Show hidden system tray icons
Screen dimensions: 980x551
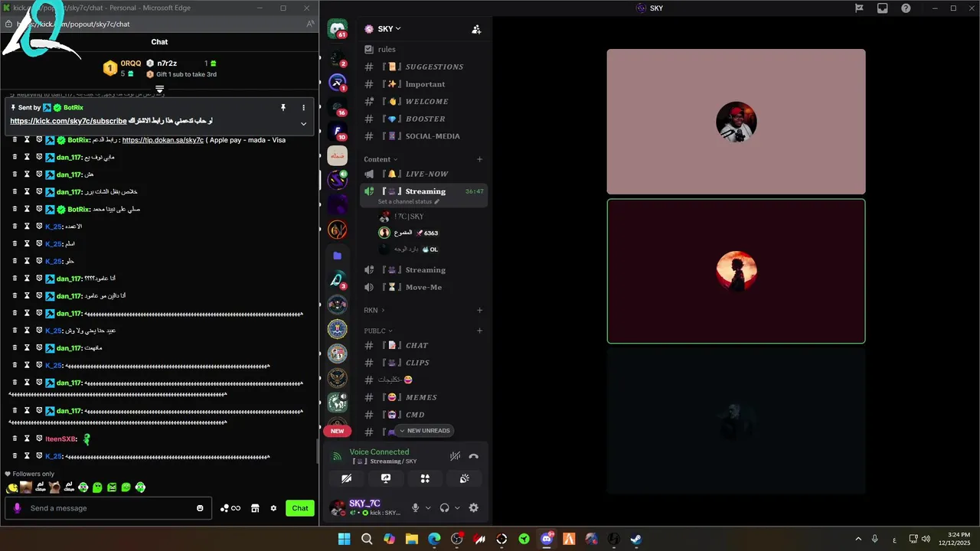click(858, 539)
